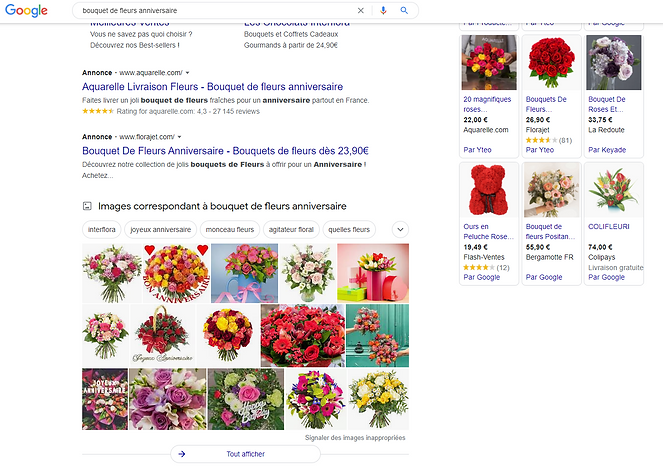Open dark Joyeux Anniversaire bouquet image

click(105, 399)
